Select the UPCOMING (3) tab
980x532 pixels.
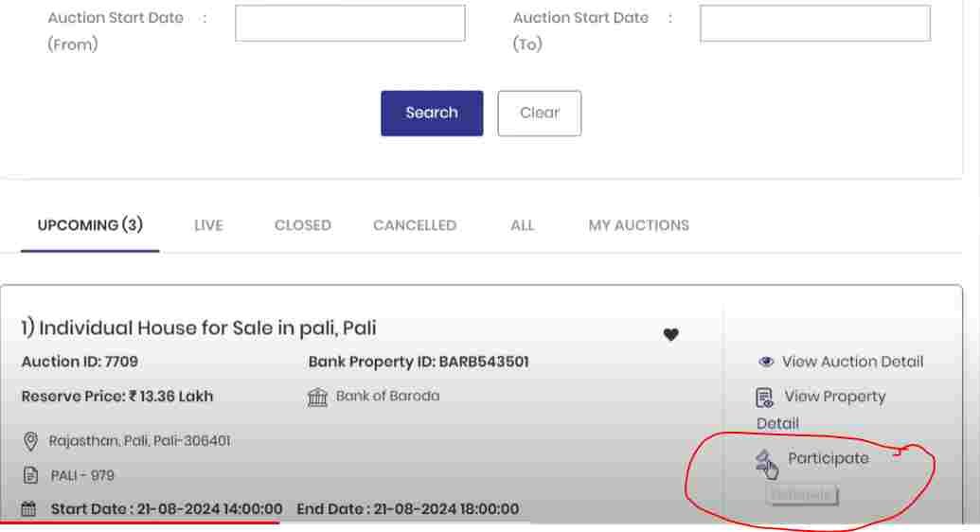click(x=90, y=225)
